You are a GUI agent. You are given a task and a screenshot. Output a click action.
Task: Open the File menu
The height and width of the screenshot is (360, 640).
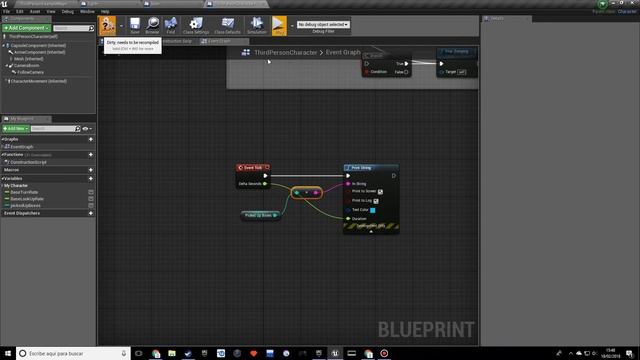click(x=7, y=11)
